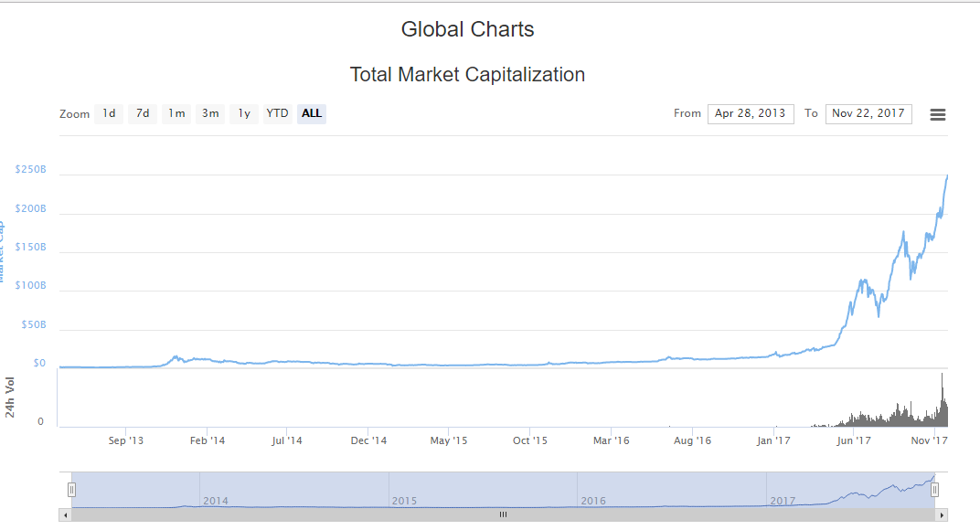This screenshot has height=530, width=980.
Task: Click the Oct '15 date label
Action: [x=530, y=440]
